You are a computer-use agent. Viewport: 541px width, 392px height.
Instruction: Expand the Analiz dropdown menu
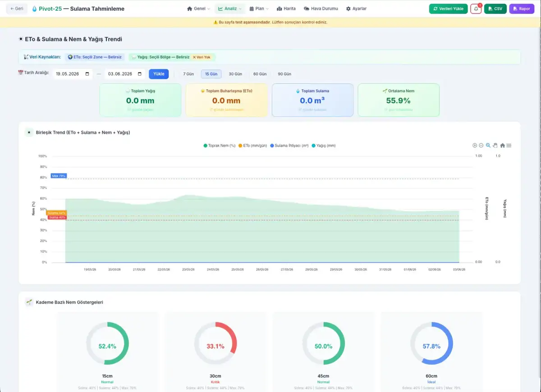230,9
